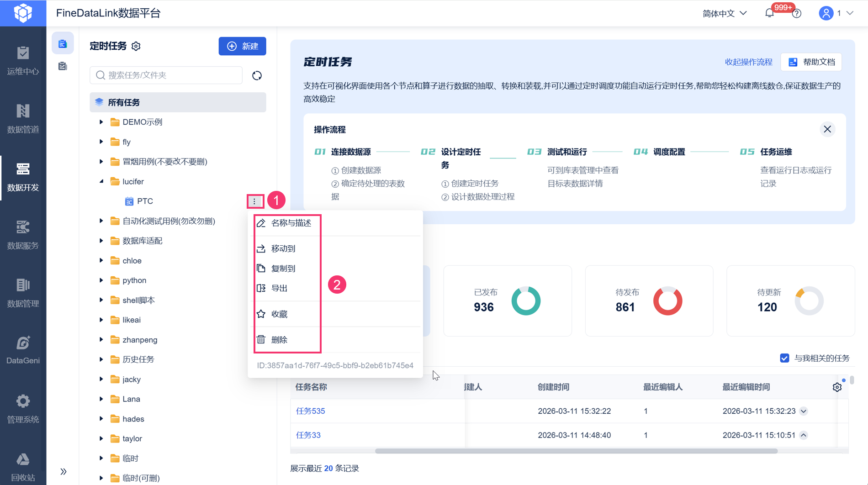Click the trash icon for 删除
This screenshot has height=485, width=868.
261,340
